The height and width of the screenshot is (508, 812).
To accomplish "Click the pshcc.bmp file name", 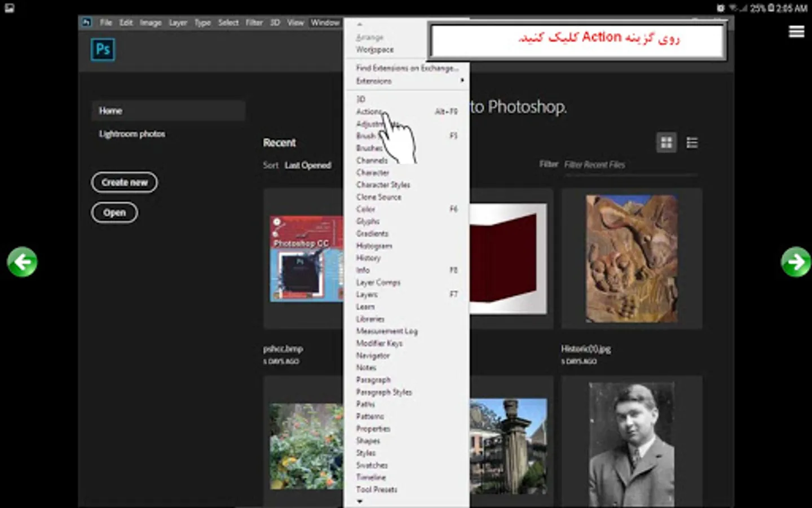I will click(283, 349).
